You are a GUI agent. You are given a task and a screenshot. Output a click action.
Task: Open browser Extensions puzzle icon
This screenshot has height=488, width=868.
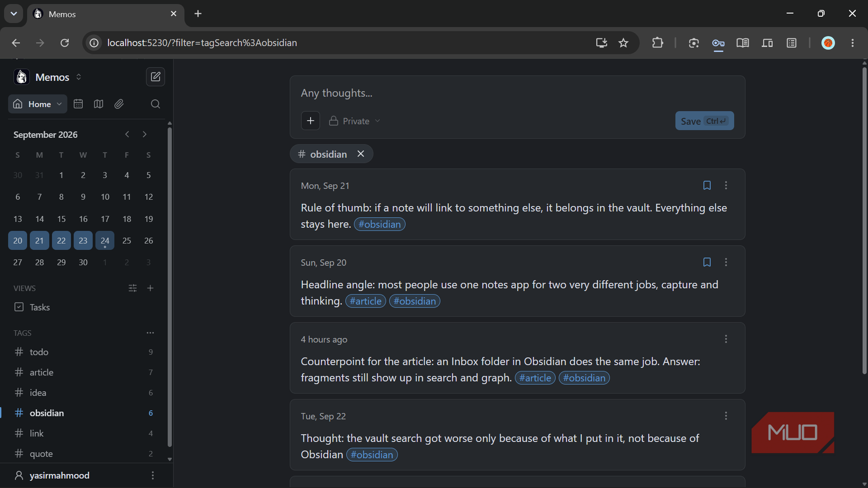coord(658,43)
